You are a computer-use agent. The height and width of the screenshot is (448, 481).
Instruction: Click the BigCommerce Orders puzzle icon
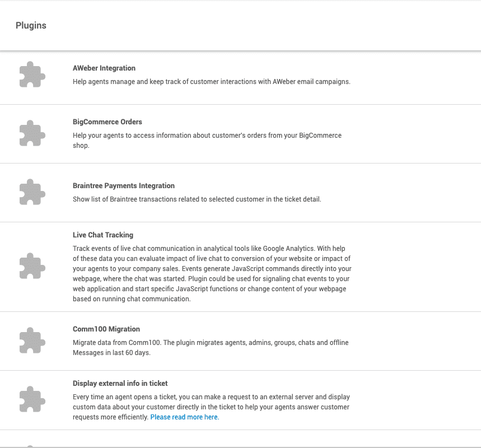(x=32, y=134)
